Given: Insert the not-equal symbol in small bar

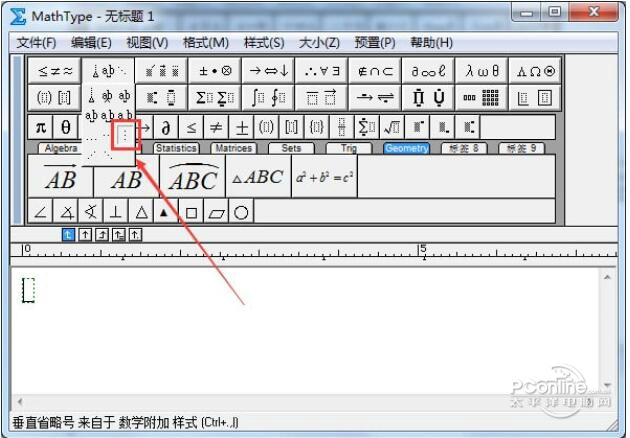Looking at the screenshot, I should 216,128.
